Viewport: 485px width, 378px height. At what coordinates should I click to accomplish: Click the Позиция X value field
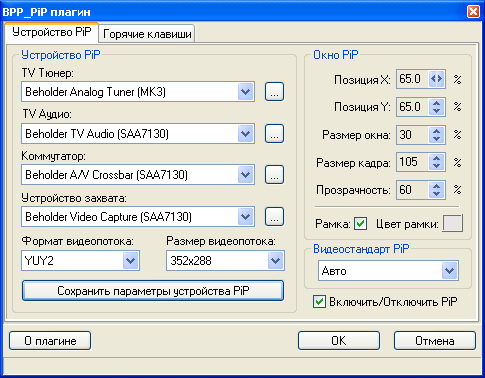tap(413, 79)
